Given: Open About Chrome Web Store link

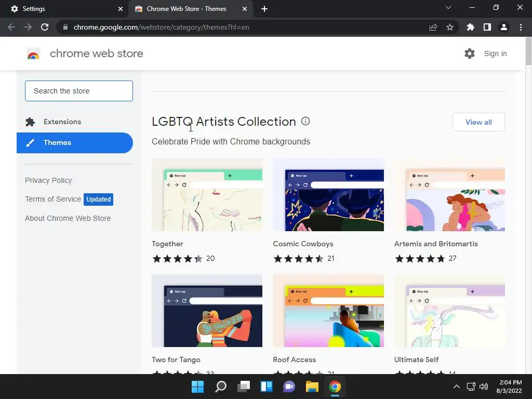Looking at the screenshot, I should 68,218.
